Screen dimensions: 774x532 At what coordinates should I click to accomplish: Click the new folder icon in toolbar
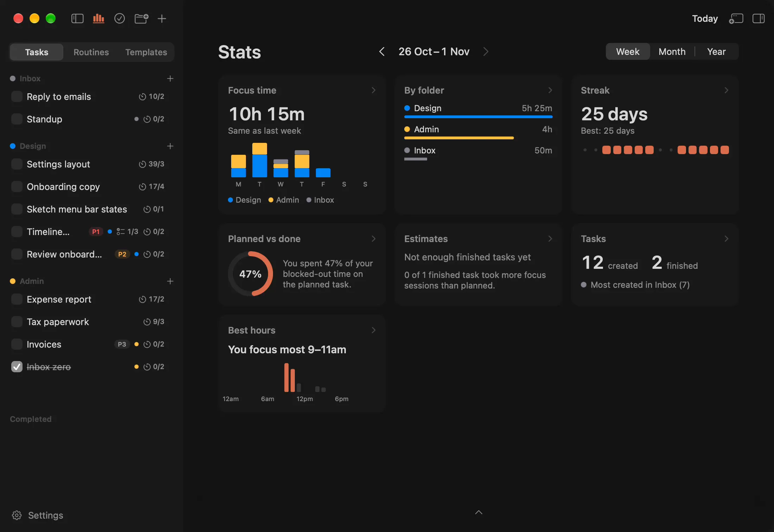click(141, 18)
